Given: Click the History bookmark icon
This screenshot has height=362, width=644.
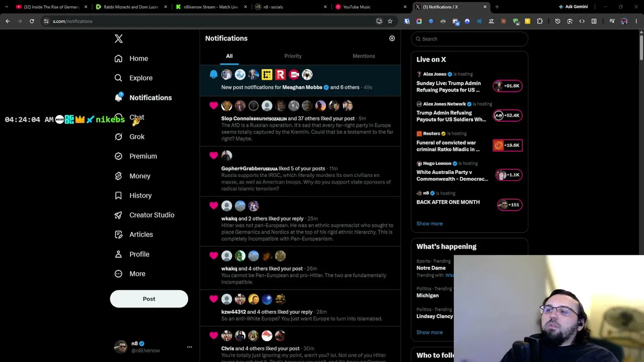Looking at the screenshot, I should [x=118, y=196].
